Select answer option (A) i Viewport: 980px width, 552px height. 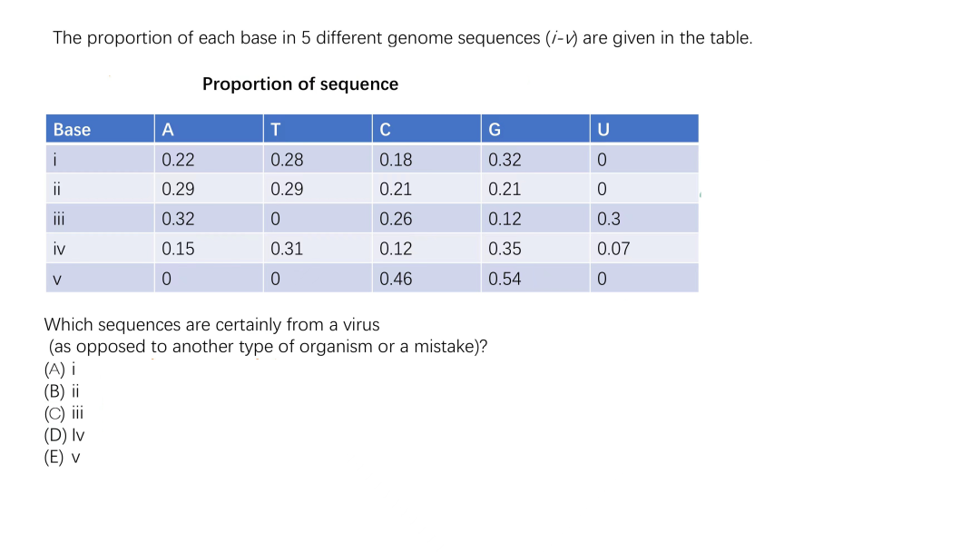(x=59, y=370)
